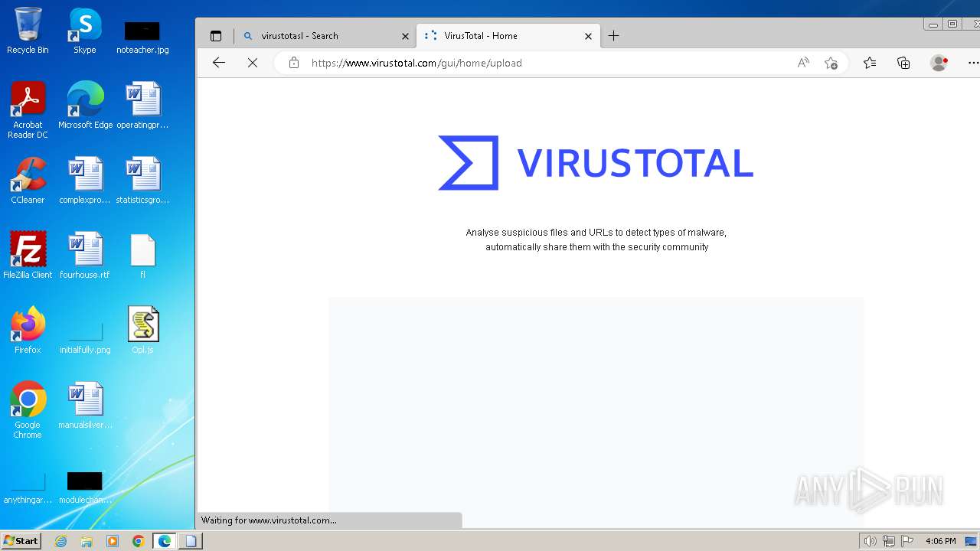The width and height of the screenshot is (980, 551).
Task: Open the Microsoft Edge desktop shortcut
Action: (x=85, y=106)
